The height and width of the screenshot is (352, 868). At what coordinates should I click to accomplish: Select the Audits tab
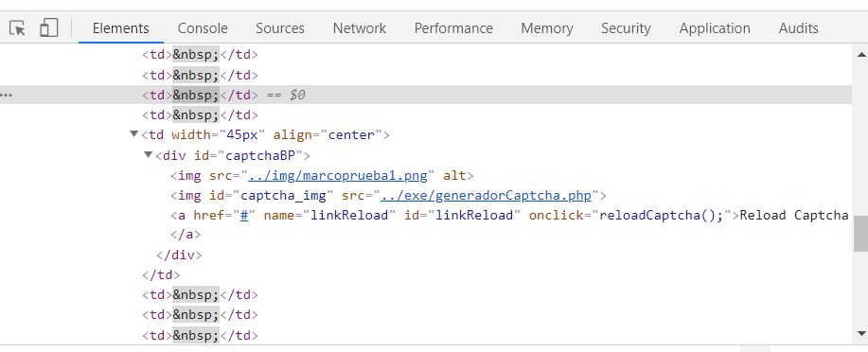coord(798,28)
